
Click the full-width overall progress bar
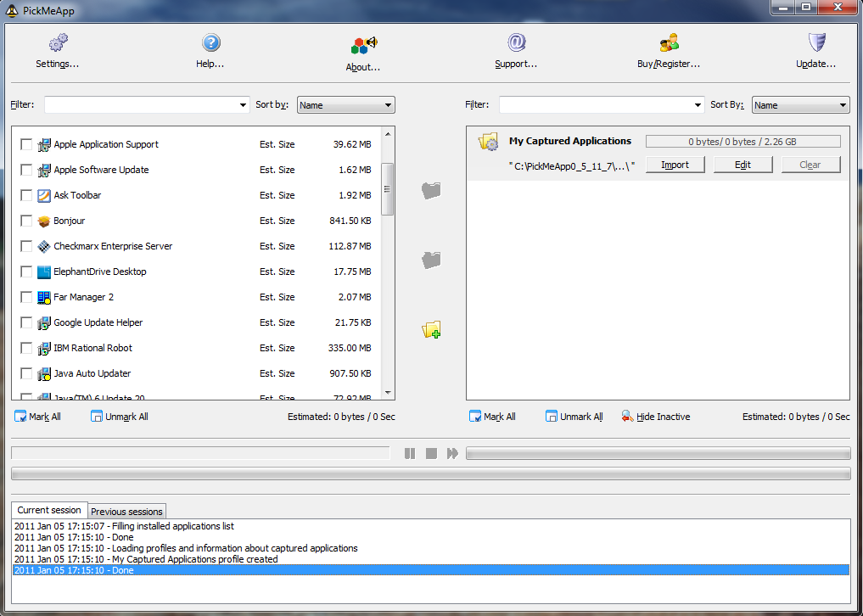tap(431, 473)
